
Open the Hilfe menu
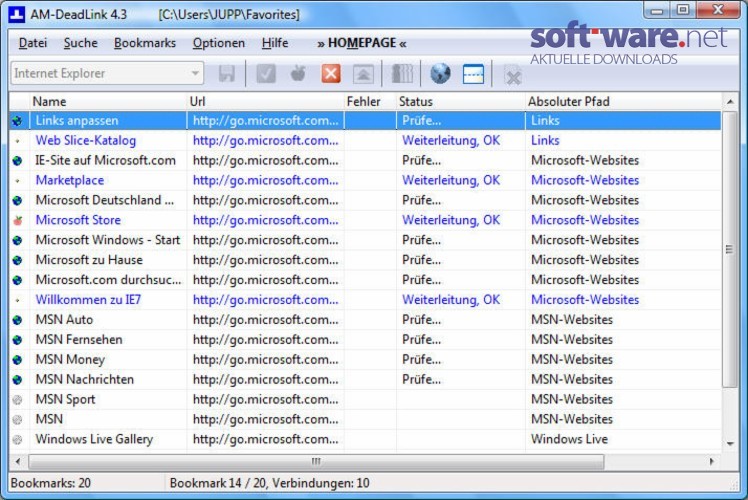275,43
